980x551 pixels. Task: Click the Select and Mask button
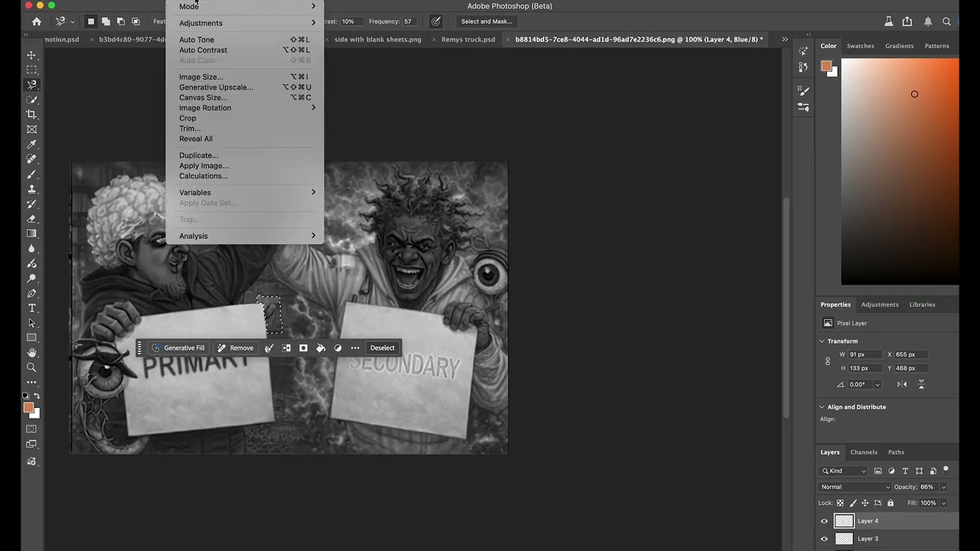click(486, 21)
